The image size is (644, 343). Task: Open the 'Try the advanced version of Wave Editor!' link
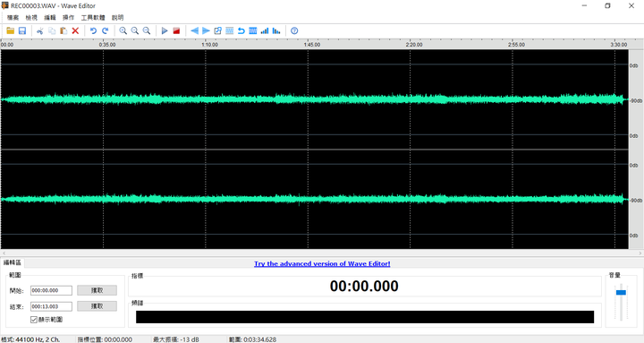pos(322,263)
